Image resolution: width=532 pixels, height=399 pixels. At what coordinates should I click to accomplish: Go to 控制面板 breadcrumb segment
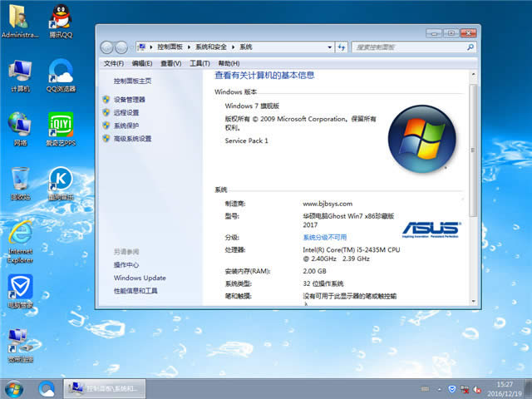[170, 47]
